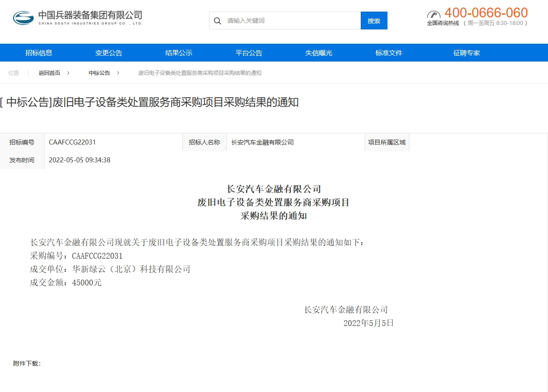Click the hotline number 400-0666-060

(x=486, y=12)
